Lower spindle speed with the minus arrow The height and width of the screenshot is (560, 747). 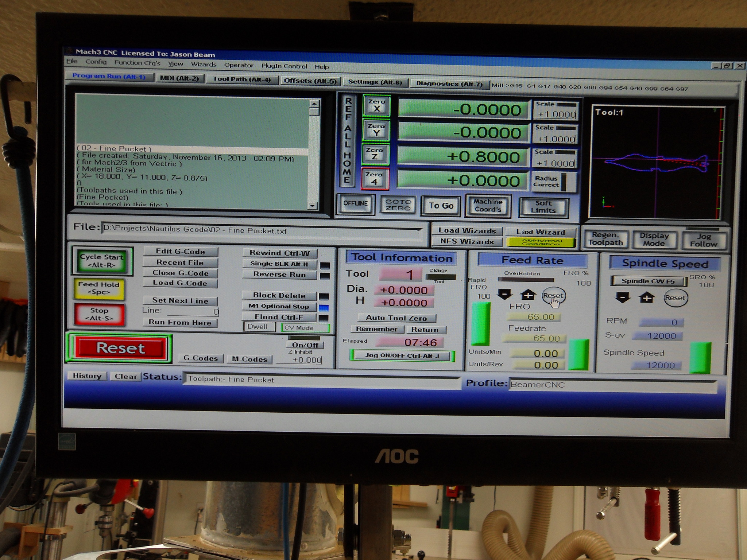pyautogui.click(x=623, y=298)
